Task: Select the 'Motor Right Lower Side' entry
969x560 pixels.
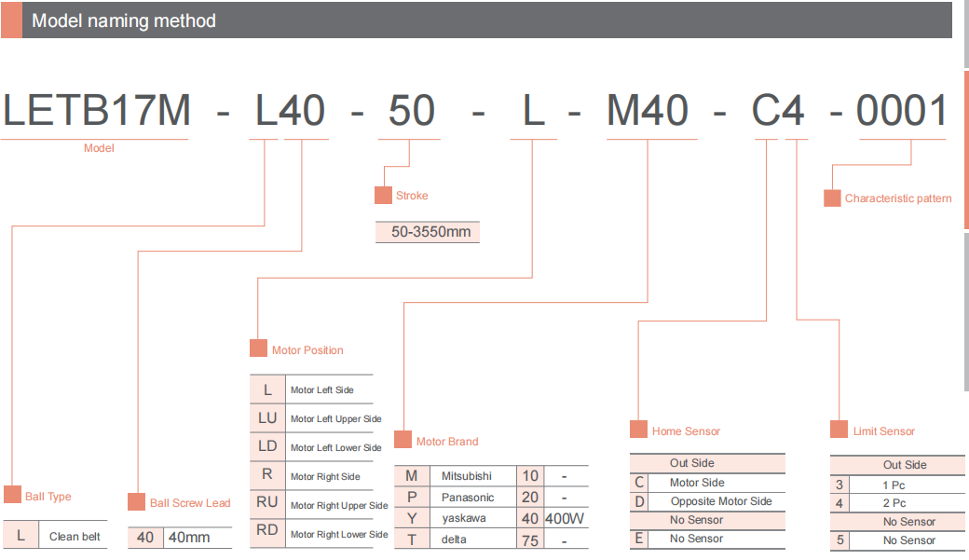Action: (x=338, y=535)
